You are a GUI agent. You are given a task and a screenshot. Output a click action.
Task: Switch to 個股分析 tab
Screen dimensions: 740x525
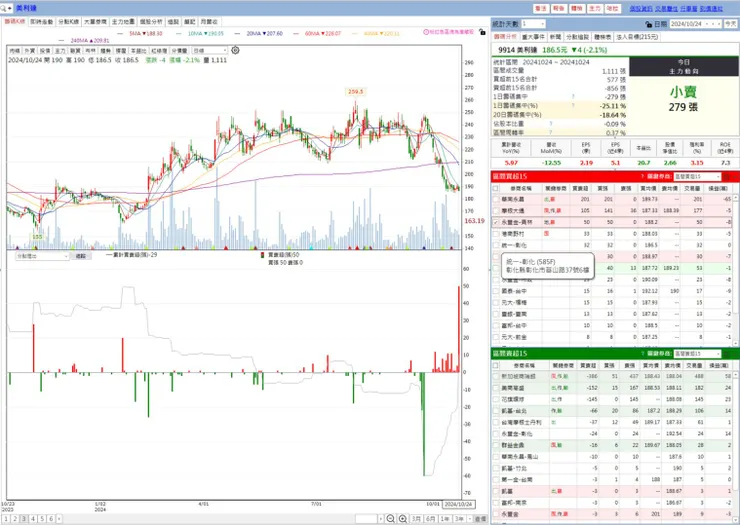151,22
